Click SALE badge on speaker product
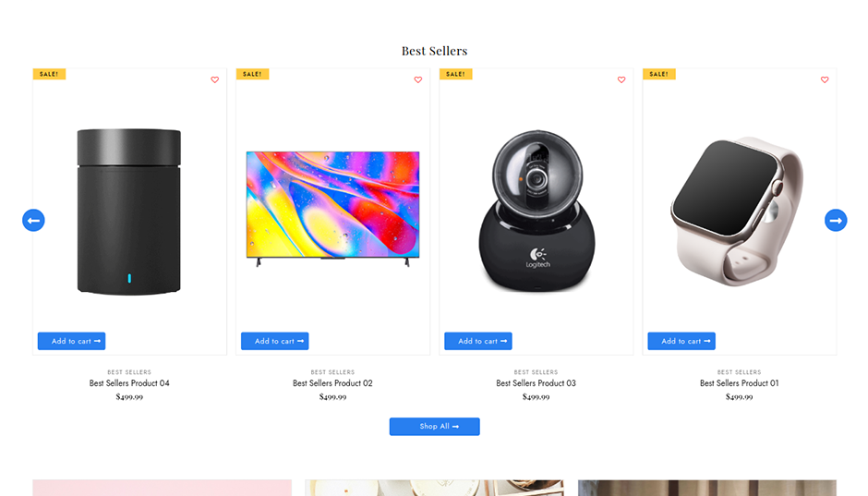The height and width of the screenshot is (496, 868). click(49, 74)
